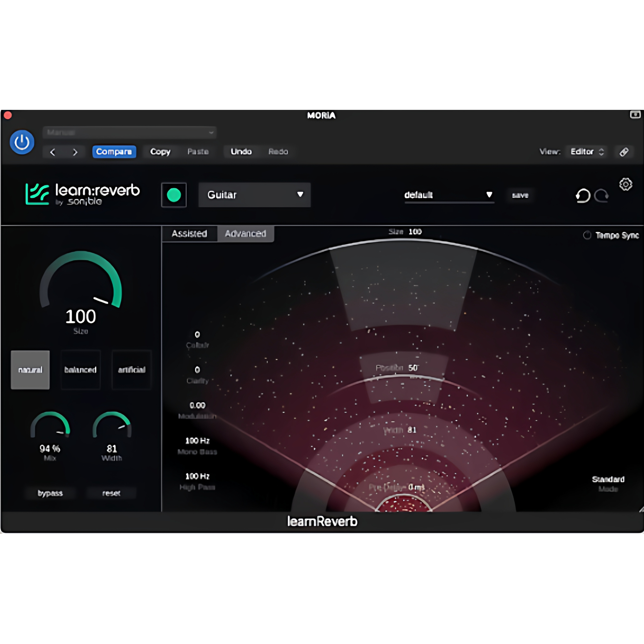Click the plugin redo arrow icon
Screen dimensions: 644x644
[601, 196]
